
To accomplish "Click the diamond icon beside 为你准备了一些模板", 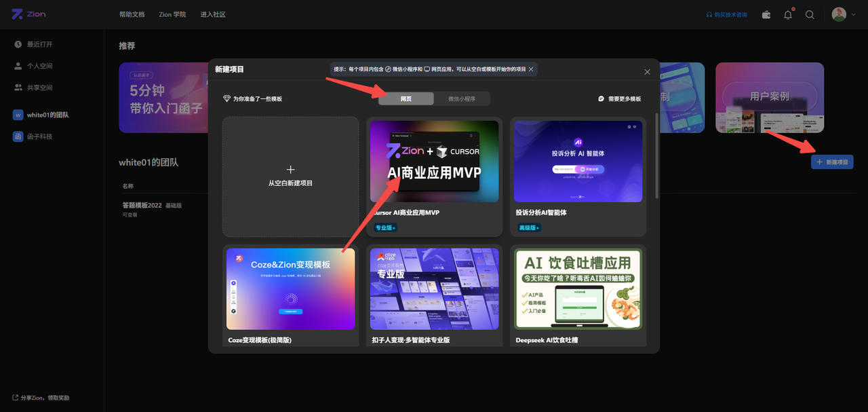I will (227, 99).
